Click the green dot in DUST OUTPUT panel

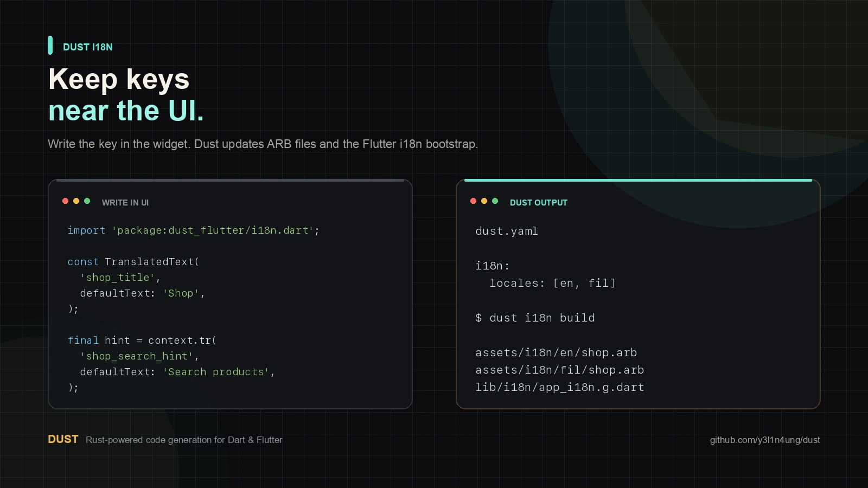tap(495, 201)
